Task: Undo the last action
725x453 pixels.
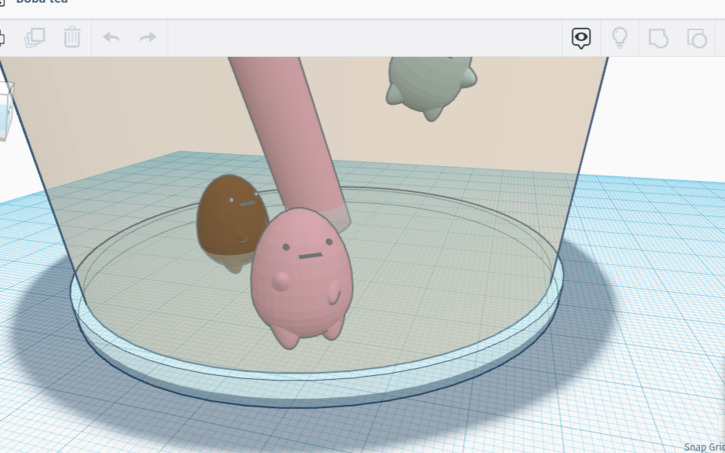Action: coord(111,37)
